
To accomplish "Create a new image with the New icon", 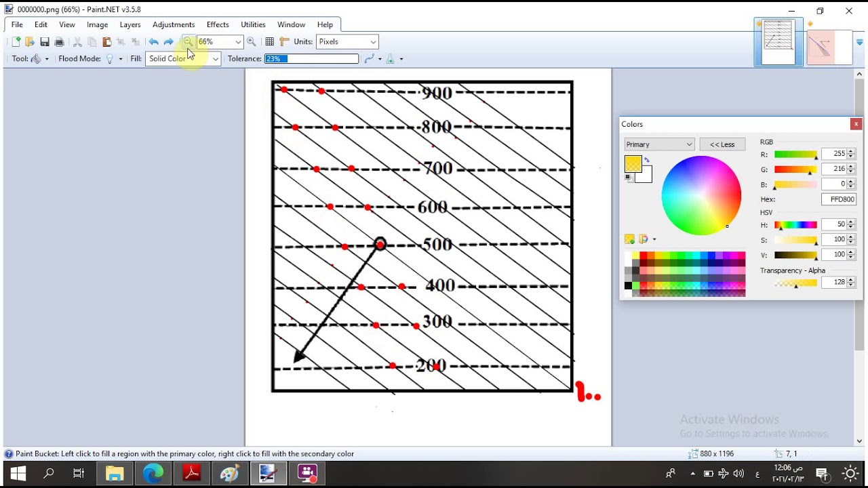I will 16,42.
